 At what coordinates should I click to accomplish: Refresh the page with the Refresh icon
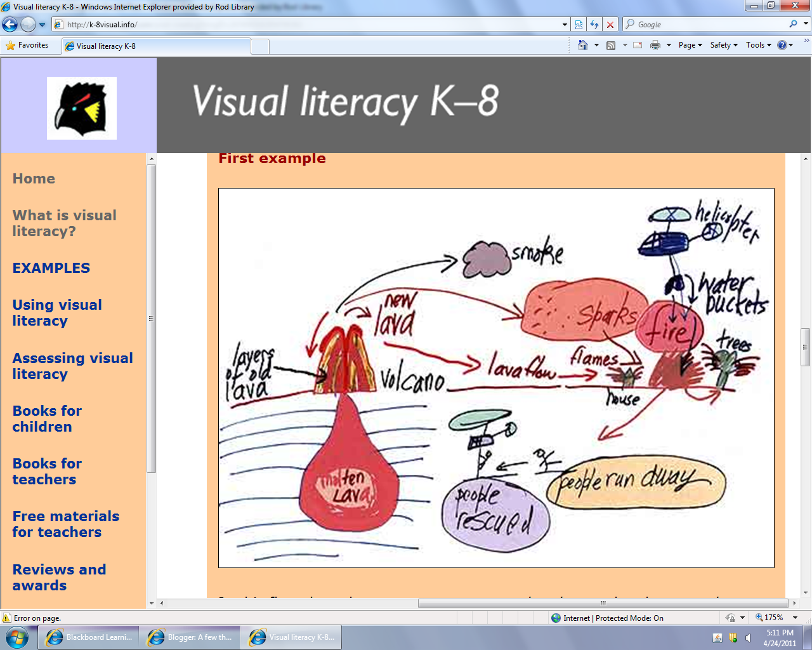coord(594,25)
